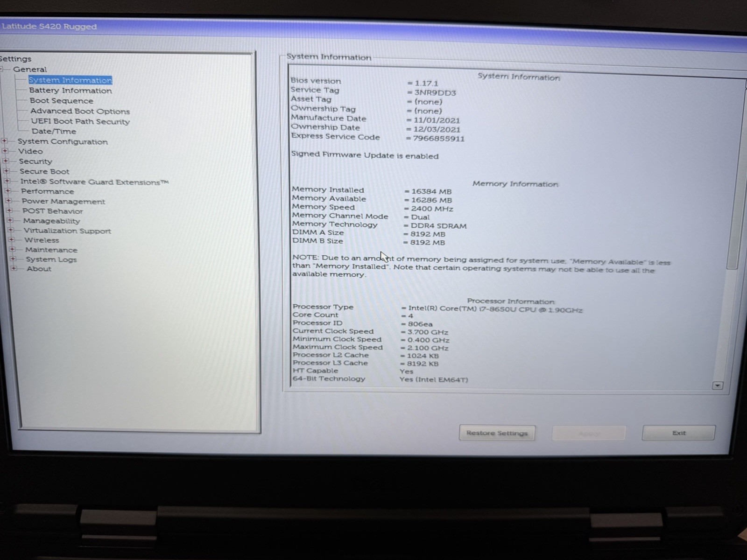Open Battery Information settings

coord(70,91)
